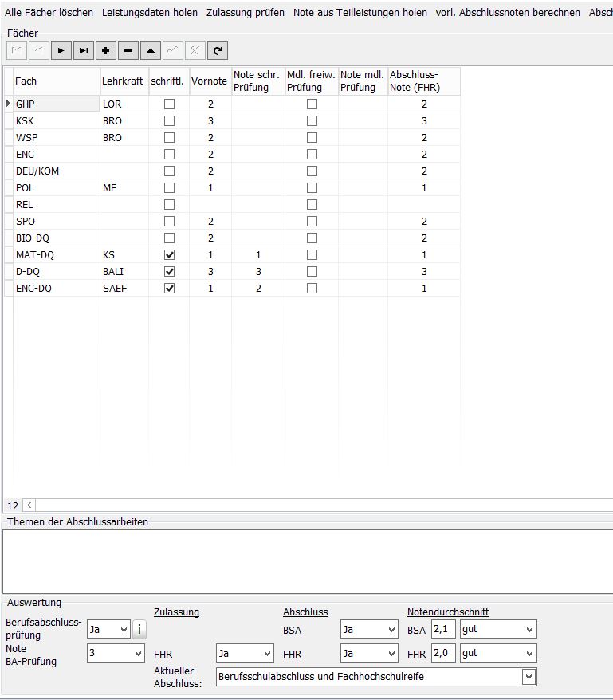Select GHP row in Fach column
The image size is (613, 700).
57,104
